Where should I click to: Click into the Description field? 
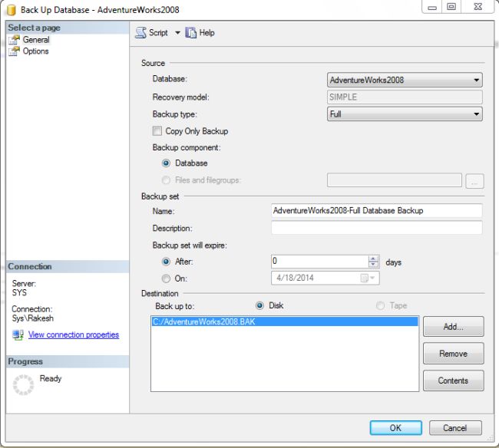coord(377,228)
